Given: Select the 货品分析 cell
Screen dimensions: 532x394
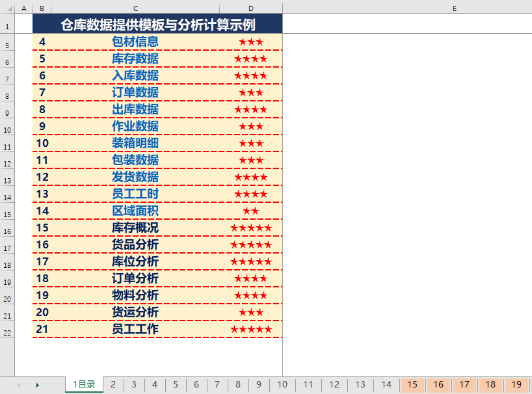Looking at the screenshot, I should [135, 245].
